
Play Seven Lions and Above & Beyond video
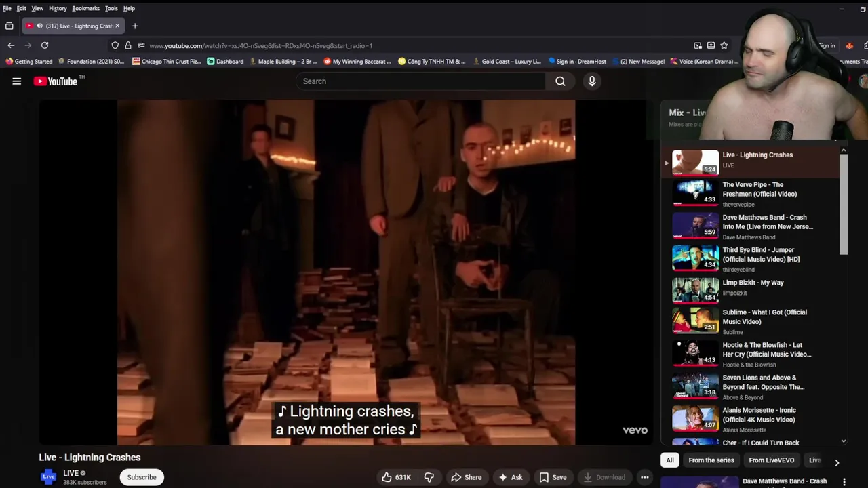(751, 386)
